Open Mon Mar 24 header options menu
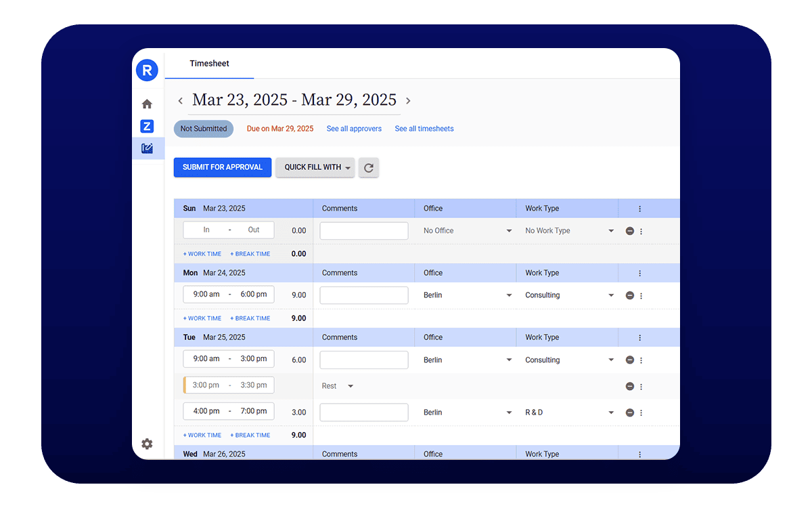The width and height of the screenshot is (812, 508). click(x=640, y=273)
